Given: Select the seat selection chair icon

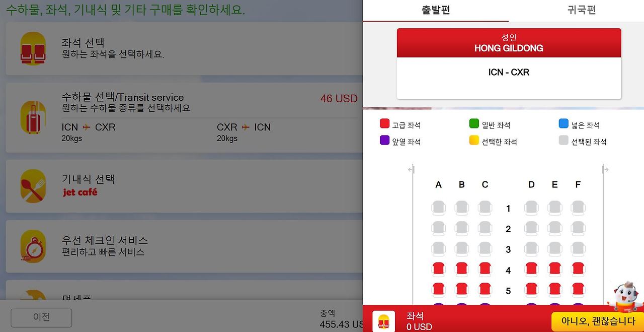Looking at the screenshot, I should click(x=33, y=47).
